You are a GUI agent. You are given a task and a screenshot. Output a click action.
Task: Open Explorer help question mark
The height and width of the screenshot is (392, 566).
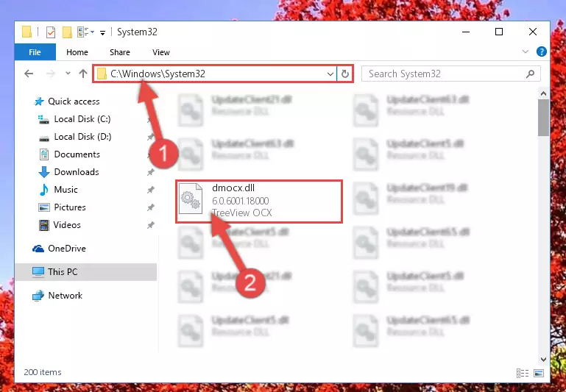point(541,51)
